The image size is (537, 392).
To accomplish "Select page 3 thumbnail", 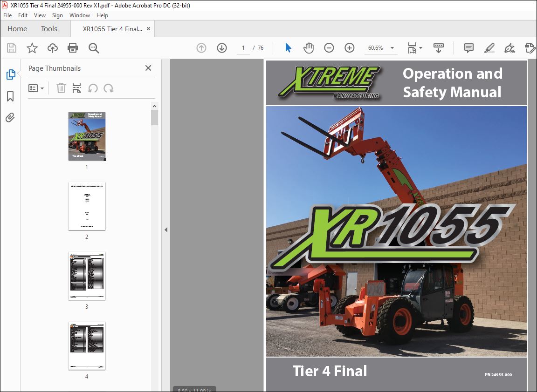I will point(87,276).
